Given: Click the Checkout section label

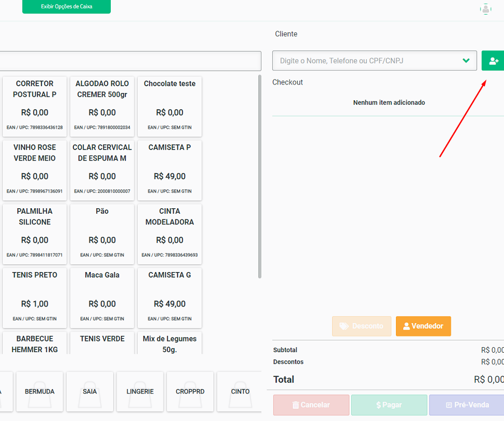Looking at the screenshot, I should point(287,82).
